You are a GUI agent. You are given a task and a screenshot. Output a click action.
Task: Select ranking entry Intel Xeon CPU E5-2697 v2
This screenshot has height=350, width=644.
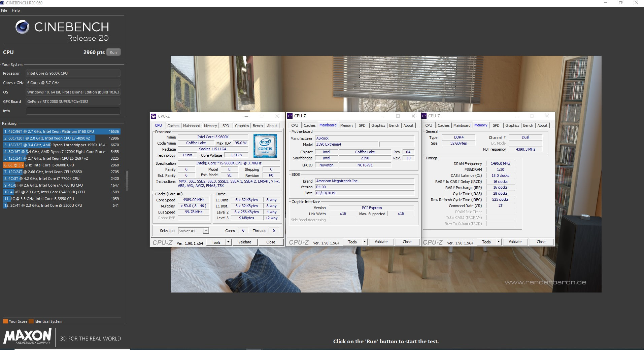[x=62, y=158]
